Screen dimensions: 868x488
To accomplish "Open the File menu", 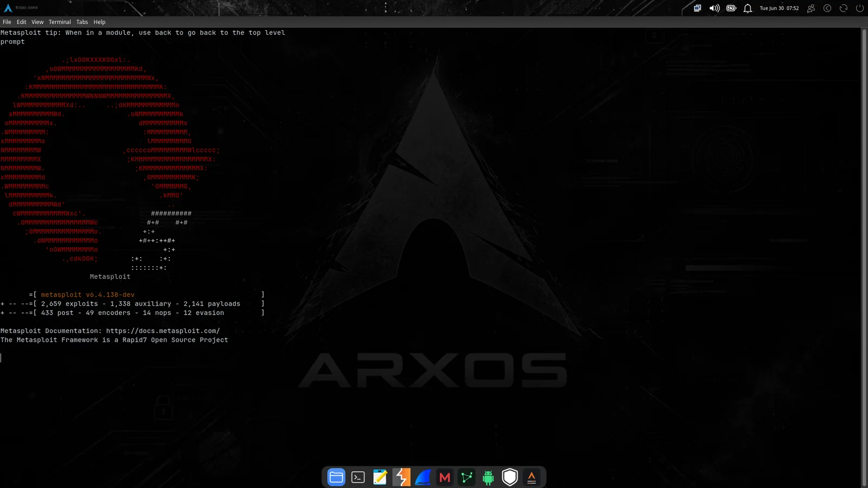I will pyautogui.click(x=7, y=22).
